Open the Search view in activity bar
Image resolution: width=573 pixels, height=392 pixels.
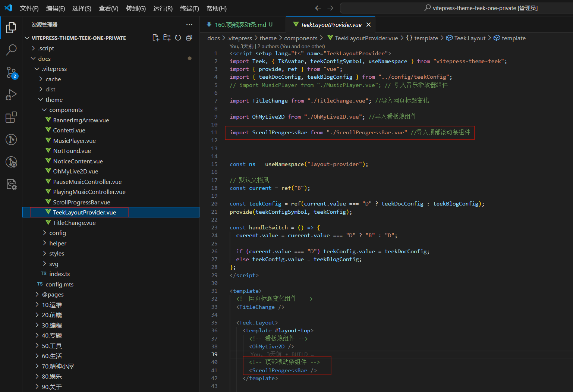pyautogui.click(x=11, y=50)
